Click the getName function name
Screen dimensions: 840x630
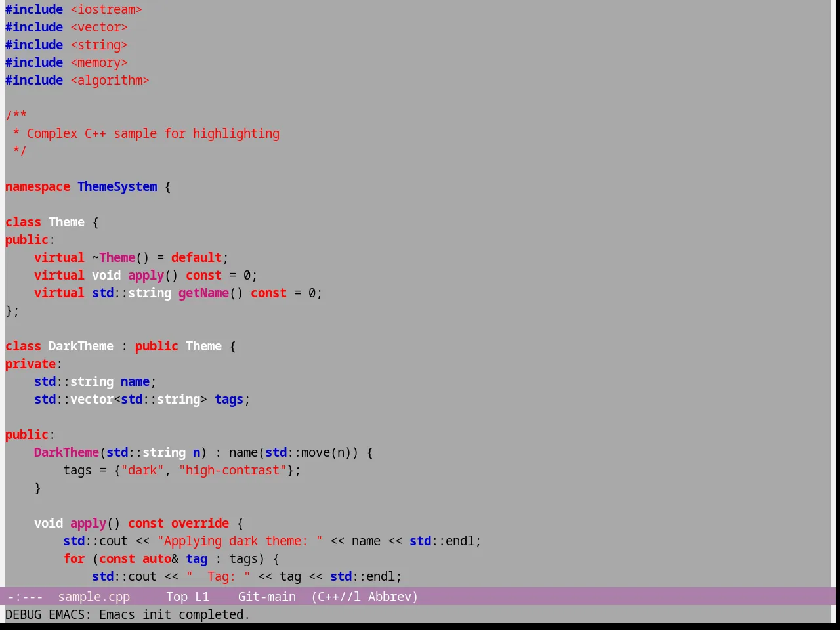203,293
